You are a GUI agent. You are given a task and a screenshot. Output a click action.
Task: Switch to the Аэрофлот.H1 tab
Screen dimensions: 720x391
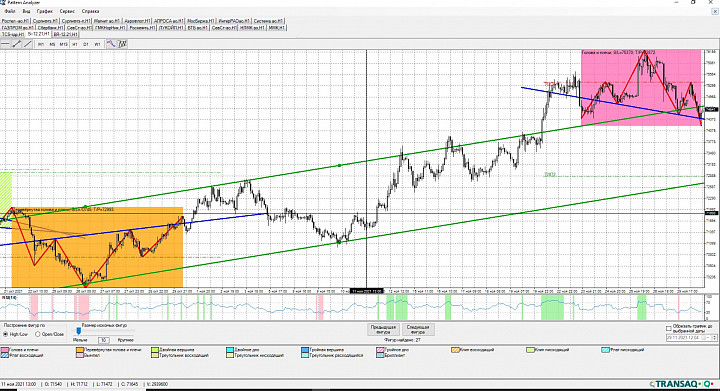click(137, 21)
